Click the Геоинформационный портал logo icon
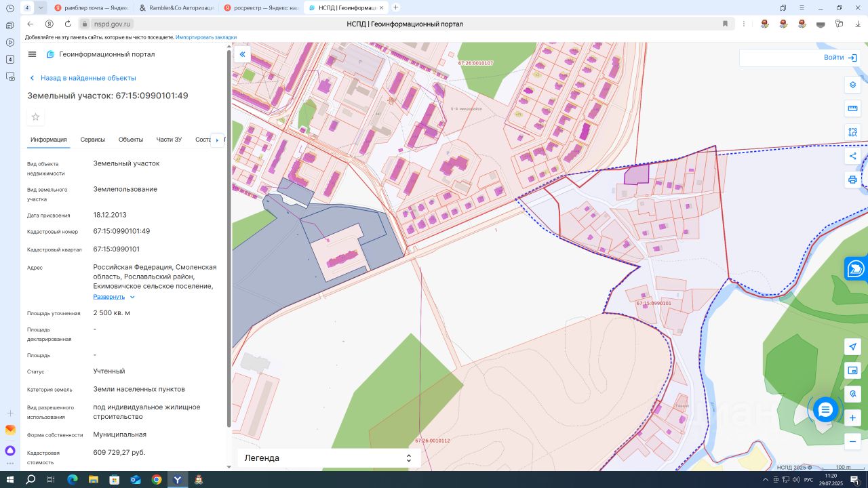The image size is (868, 488). [50, 54]
